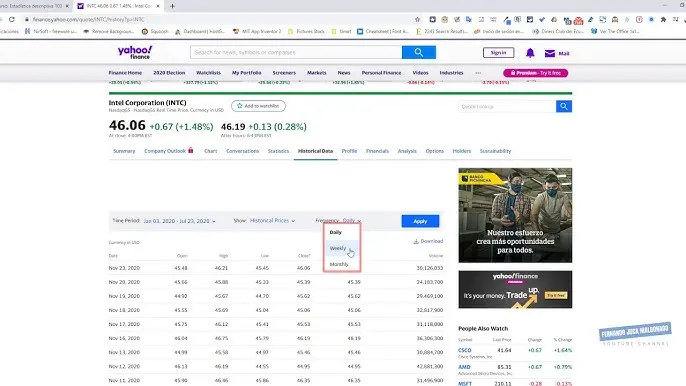Click the Nov 23, 2020 date cell
The height and width of the screenshot is (386, 686).
[x=124, y=268]
